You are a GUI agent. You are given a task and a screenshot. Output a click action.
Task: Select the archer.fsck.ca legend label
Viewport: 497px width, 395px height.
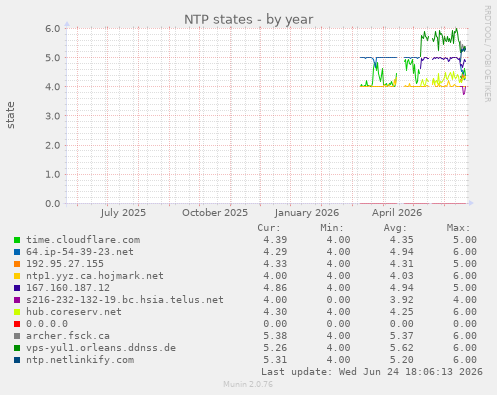pyautogui.click(x=68, y=336)
